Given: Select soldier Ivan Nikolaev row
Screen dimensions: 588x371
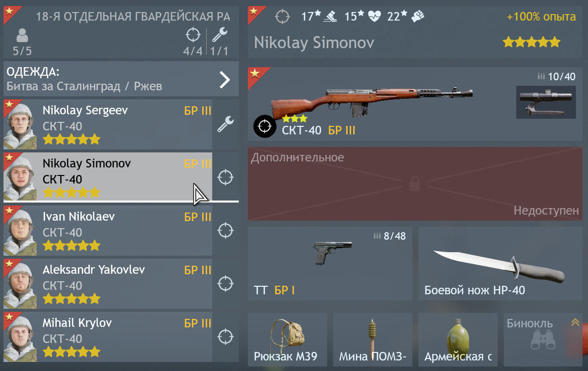Looking at the screenshot, I should pyautogui.click(x=108, y=231).
